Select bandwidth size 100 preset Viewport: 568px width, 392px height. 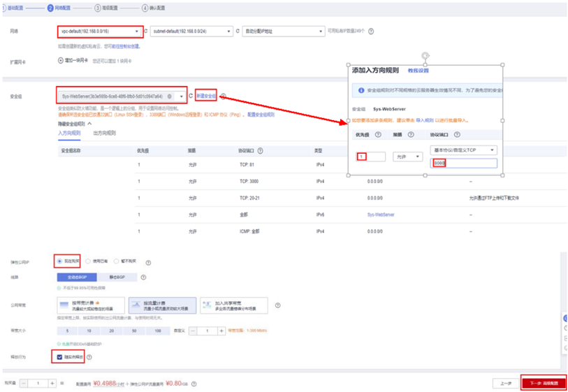[x=158, y=331]
